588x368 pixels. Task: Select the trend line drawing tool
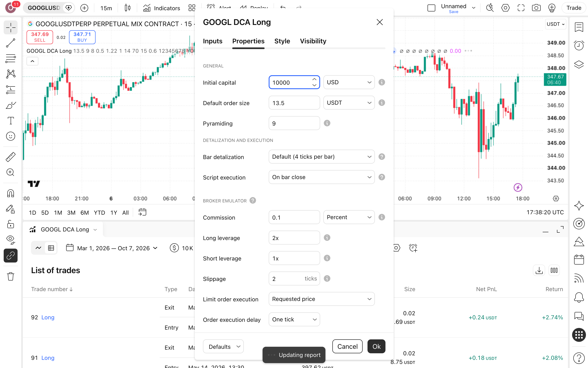point(10,43)
